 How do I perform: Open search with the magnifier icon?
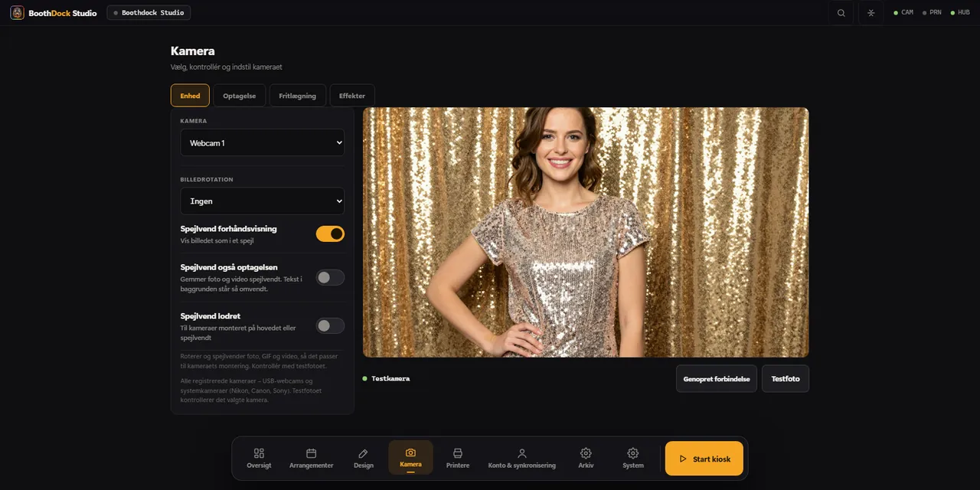click(x=841, y=13)
